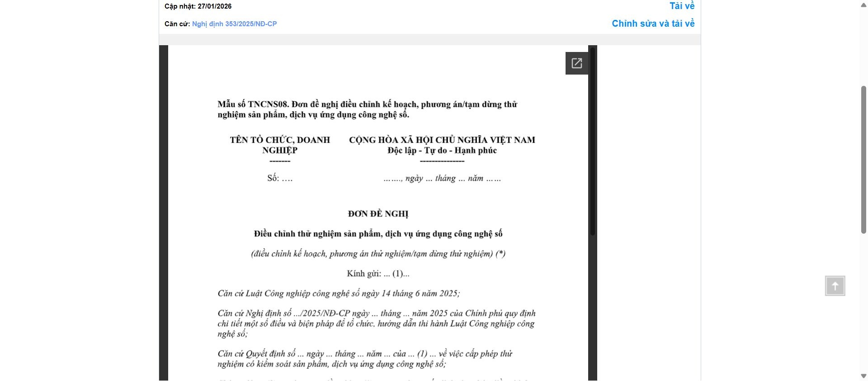The image size is (868, 381).
Task: Click the page scrollbar down arrow
Action: pyautogui.click(x=863, y=376)
